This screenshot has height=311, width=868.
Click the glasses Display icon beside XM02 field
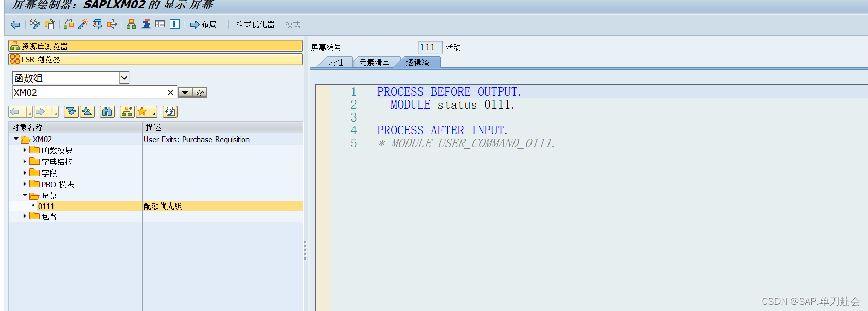click(200, 93)
